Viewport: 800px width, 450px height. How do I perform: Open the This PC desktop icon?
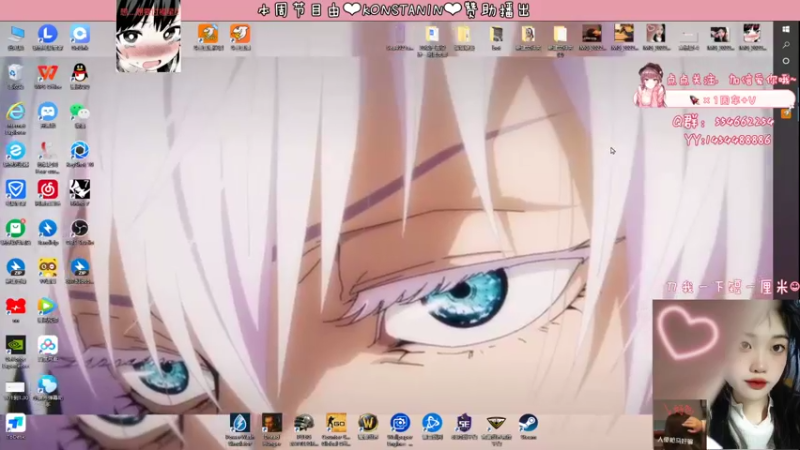coord(16,34)
